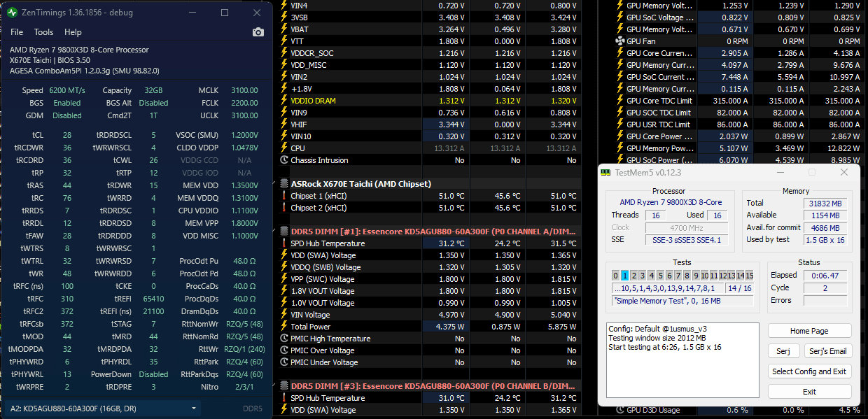The image size is (868, 419).
Task: Click the thermometer icon for Chipset 1 (xHCI)
Action: pos(283,196)
